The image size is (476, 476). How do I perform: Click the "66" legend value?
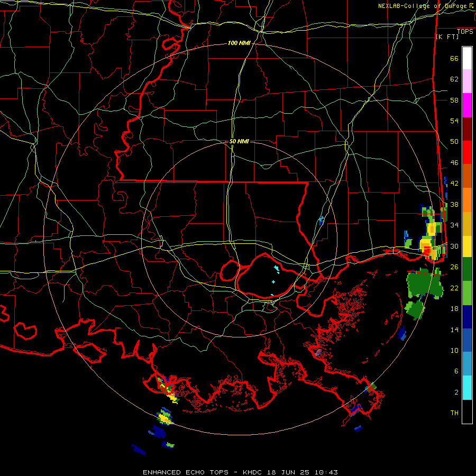[x=454, y=59]
